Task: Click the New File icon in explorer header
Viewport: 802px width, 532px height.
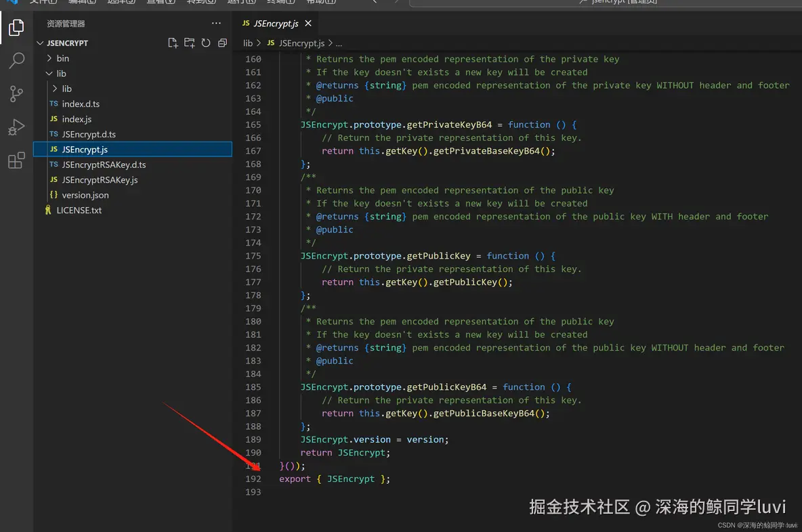Action: [173, 43]
